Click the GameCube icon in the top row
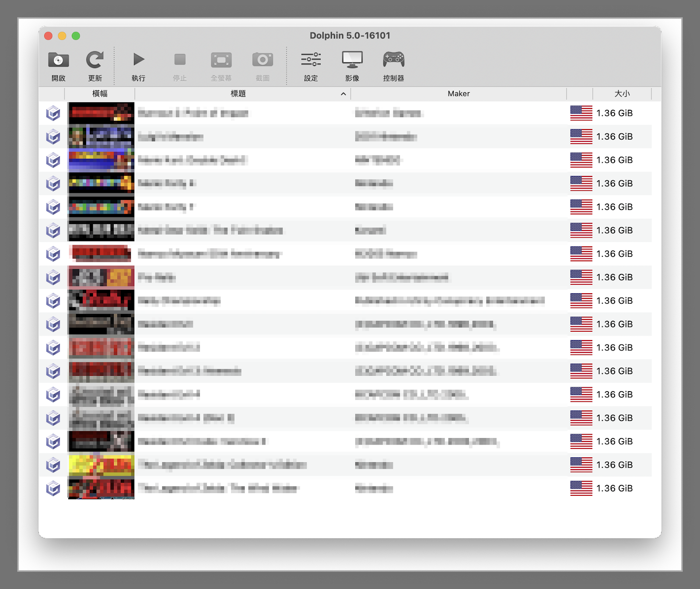Screen dimensions: 700x589 pyautogui.click(x=53, y=113)
